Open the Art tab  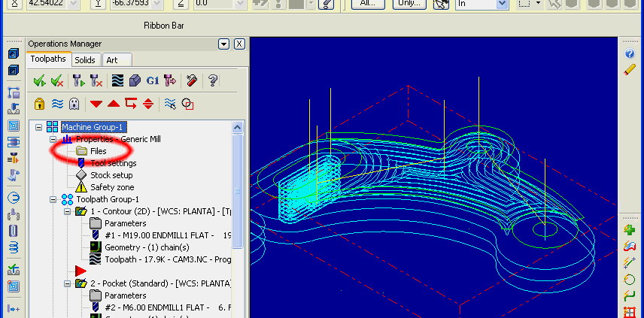(x=111, y=59)
